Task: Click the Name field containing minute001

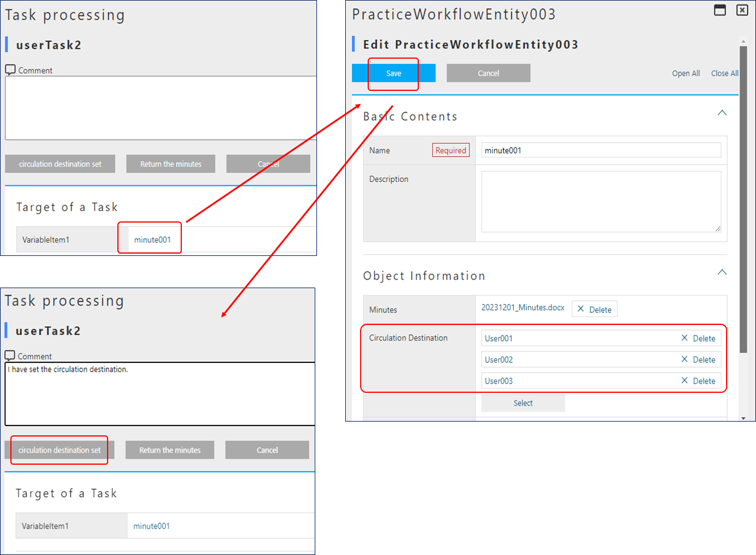Action: pos(601,150)
